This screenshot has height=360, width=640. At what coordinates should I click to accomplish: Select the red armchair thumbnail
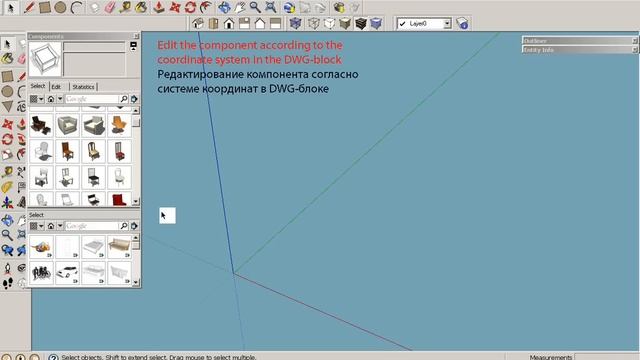tap(119, 199)
